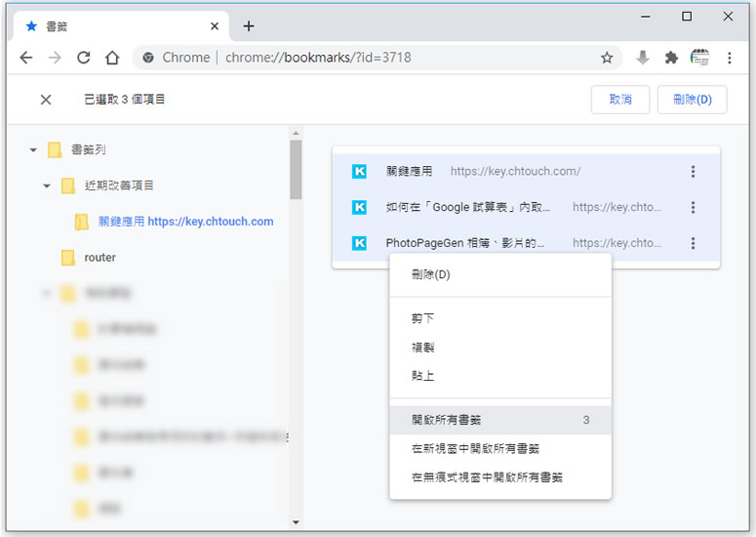Viewport: 756px width, 537px height.
Task: Open more actions for PhotoPageGen bookmark
Action: 693,243
